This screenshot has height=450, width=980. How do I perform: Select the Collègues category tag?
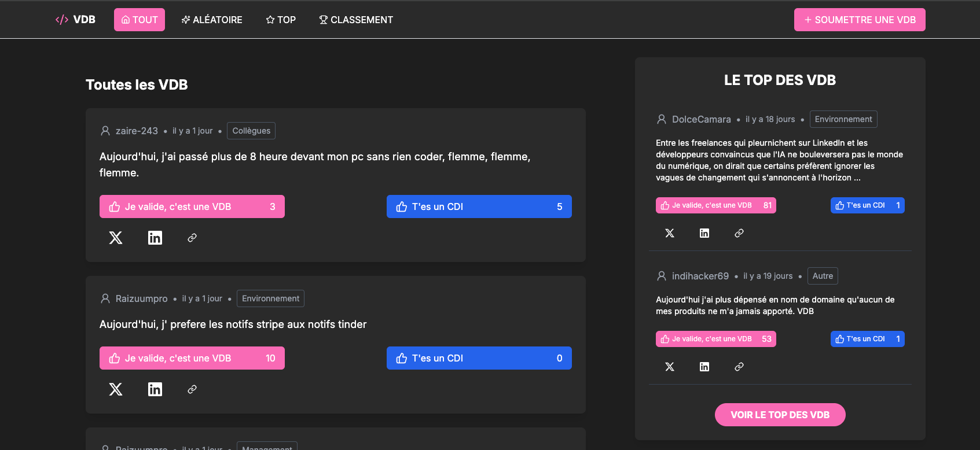click(251, 131)
